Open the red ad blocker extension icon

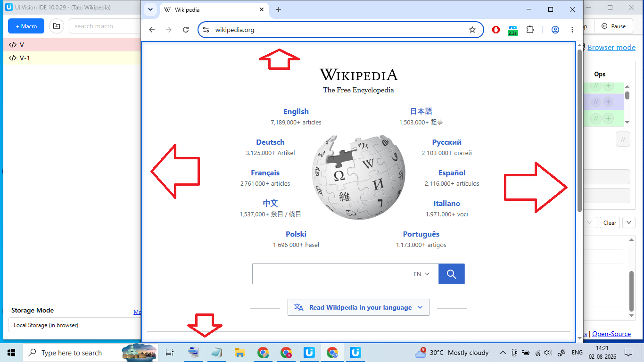(x=495, y=30)
